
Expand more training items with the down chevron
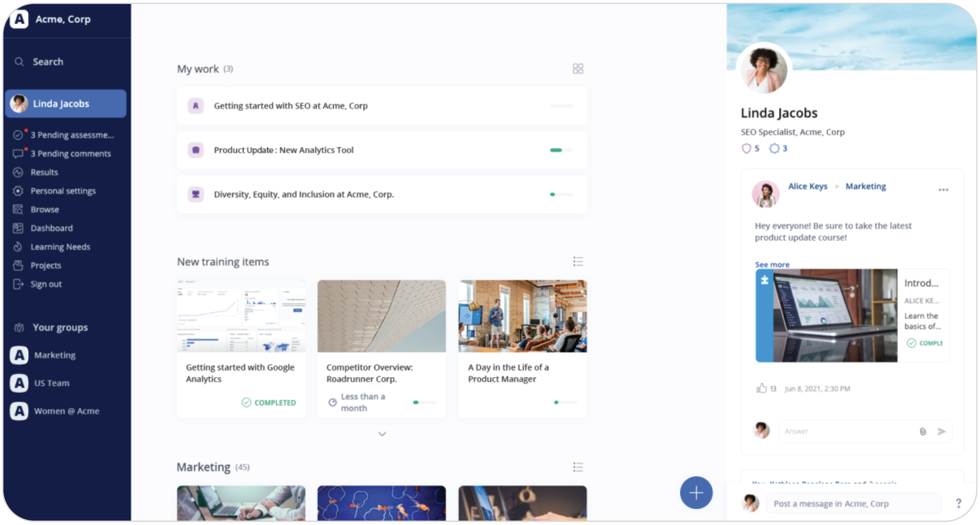381,434
